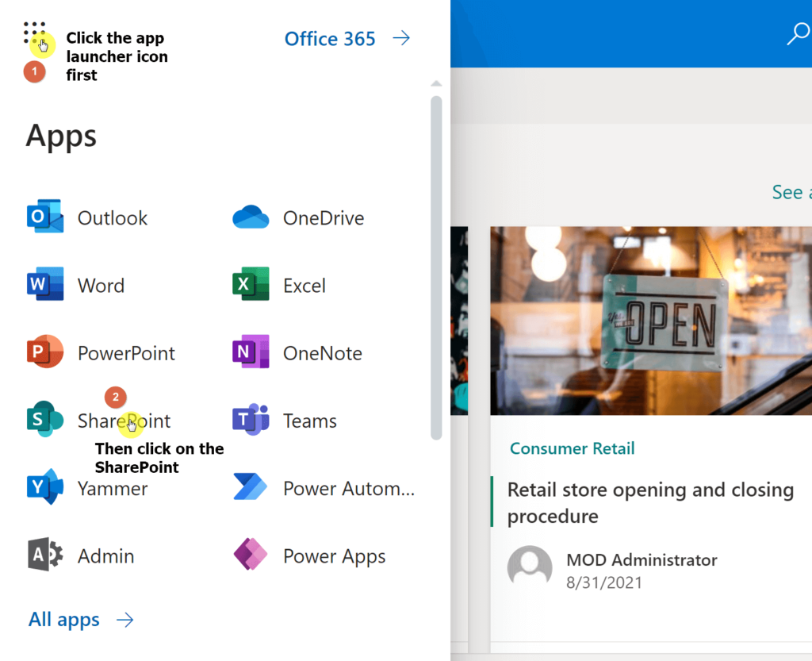Viewport: 812px width, 661px height.
Task: Click the Outlook text label
Action: click(x=113, y=218)
